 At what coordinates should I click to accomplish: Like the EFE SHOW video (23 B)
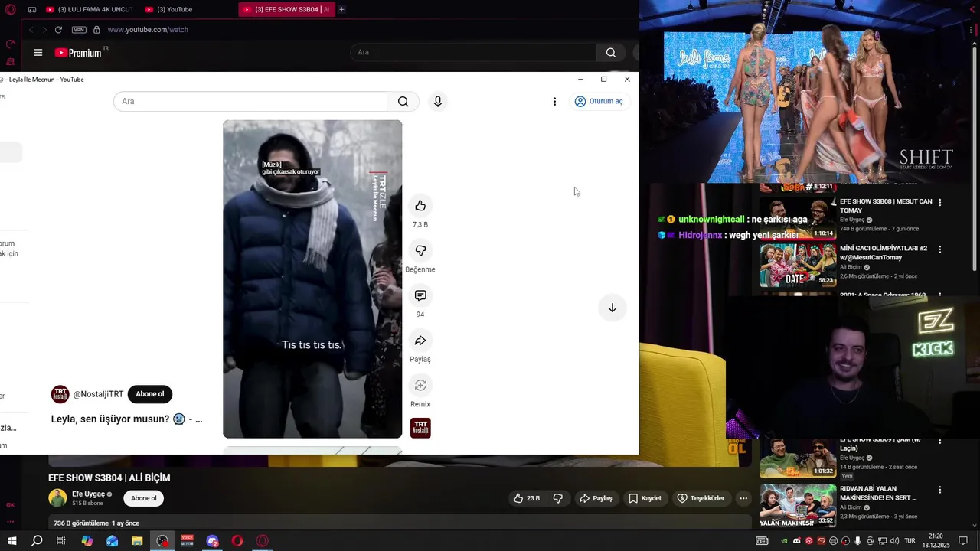(527, 498)
